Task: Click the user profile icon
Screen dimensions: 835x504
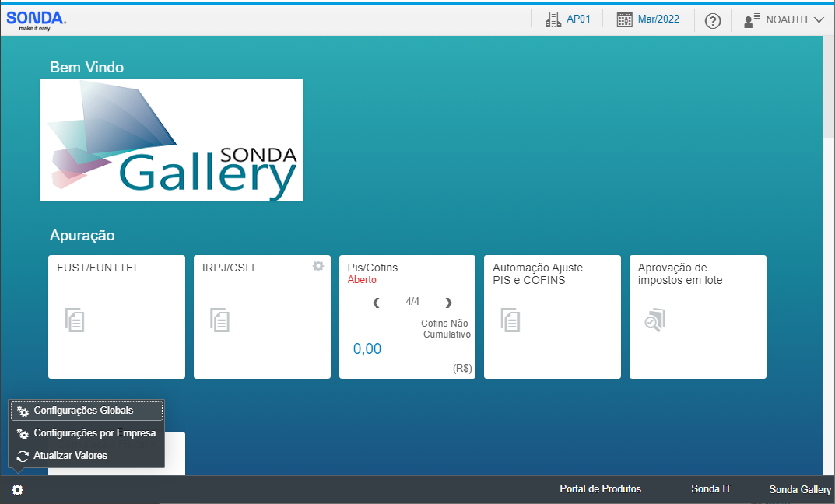Action: [752, 20]
